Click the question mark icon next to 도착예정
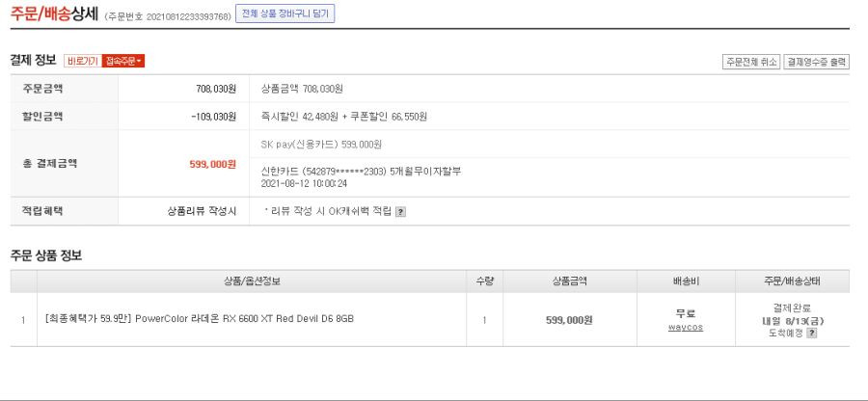This screenshot has width=868, height=401. point(811,333)
